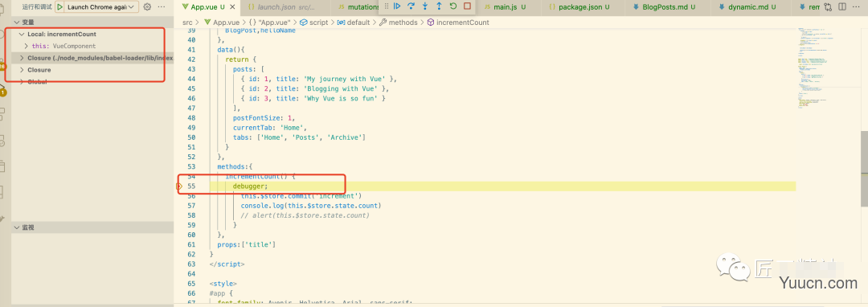Open the launch configuration dropdown
Screen dimensions: 868x307
click(x=101, y=6)
